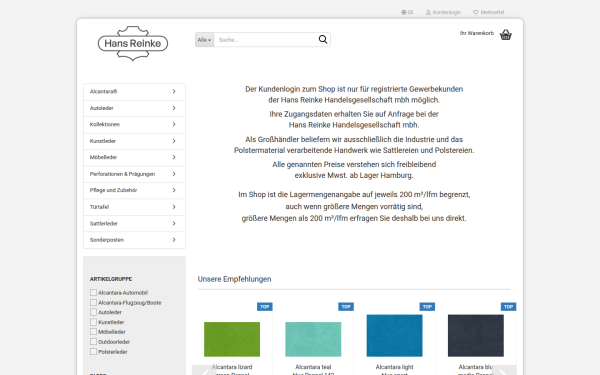Click the Unsere Empfehlungen heading
Screen dimensions: 600x375
[234, 279]
